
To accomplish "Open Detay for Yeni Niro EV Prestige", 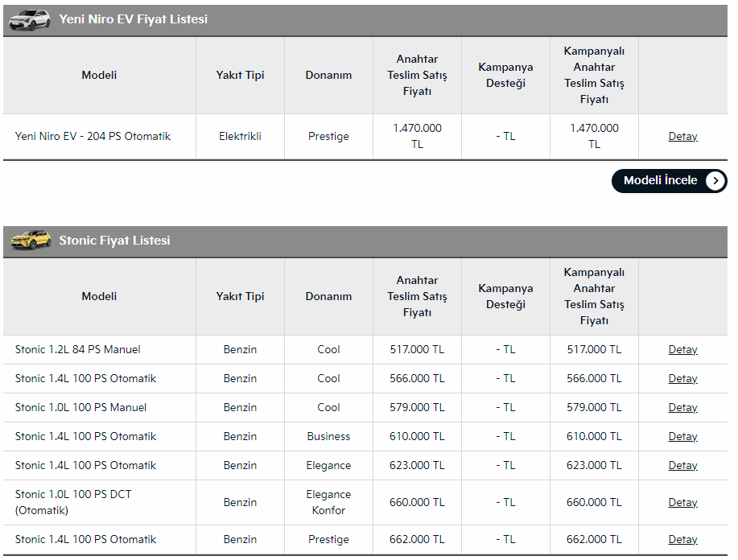I will pyautogui.click(x=682, y=137).
